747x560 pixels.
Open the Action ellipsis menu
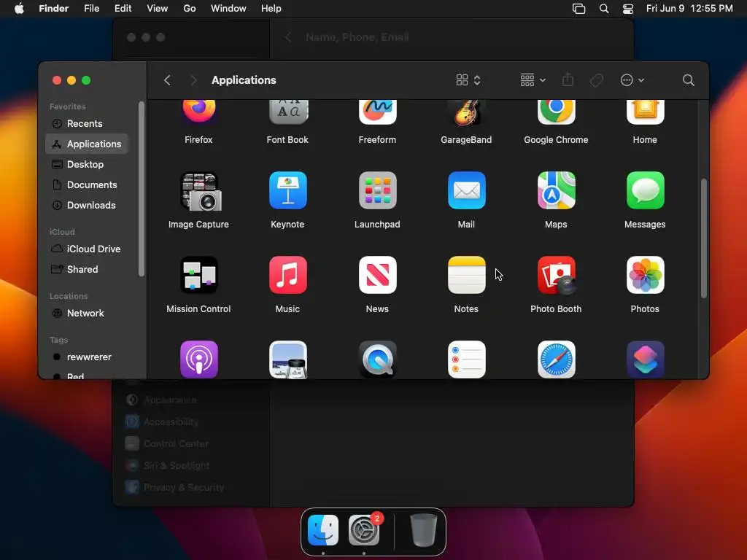[632, 80]
